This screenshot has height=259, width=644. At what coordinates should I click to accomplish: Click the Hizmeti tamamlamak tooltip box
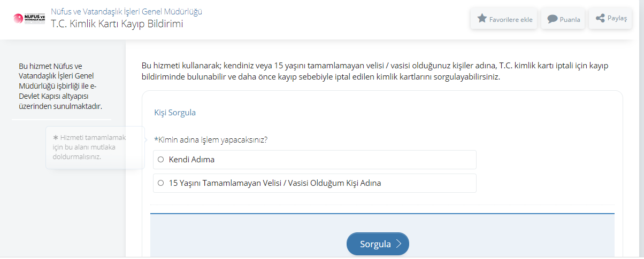(x=94, y=147)
